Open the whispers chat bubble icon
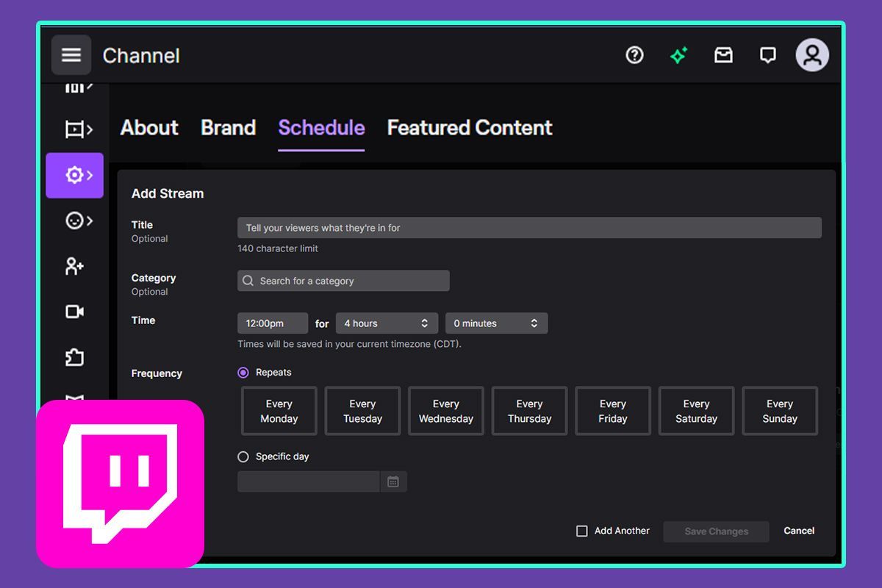 pyautogui.click(x=768, y=56)
